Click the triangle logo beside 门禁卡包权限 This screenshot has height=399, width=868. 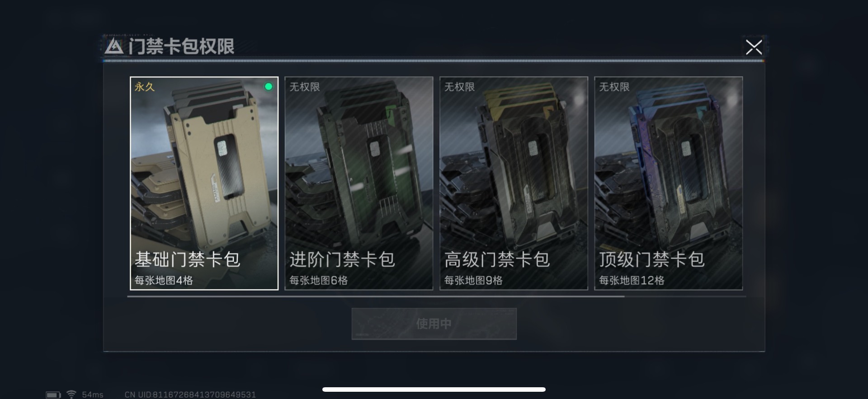point(114,46)
